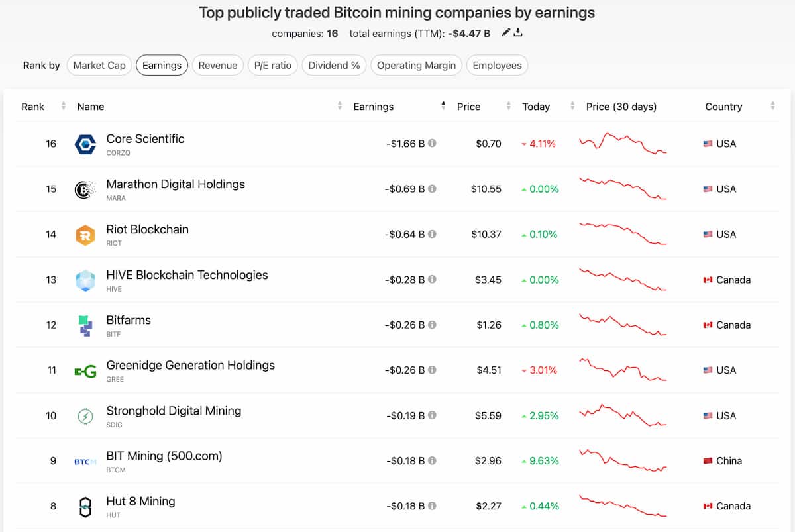Click the edit pencil icon near total earnings
This screenshot has height=532, width=795.
tap(505, 32)
